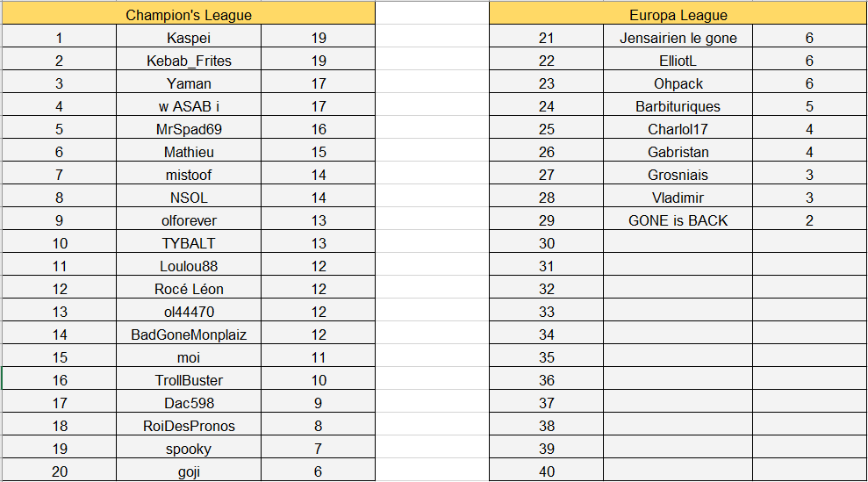Click the cell with player Yaman
The image size is (868, 482).
point(188,83)
